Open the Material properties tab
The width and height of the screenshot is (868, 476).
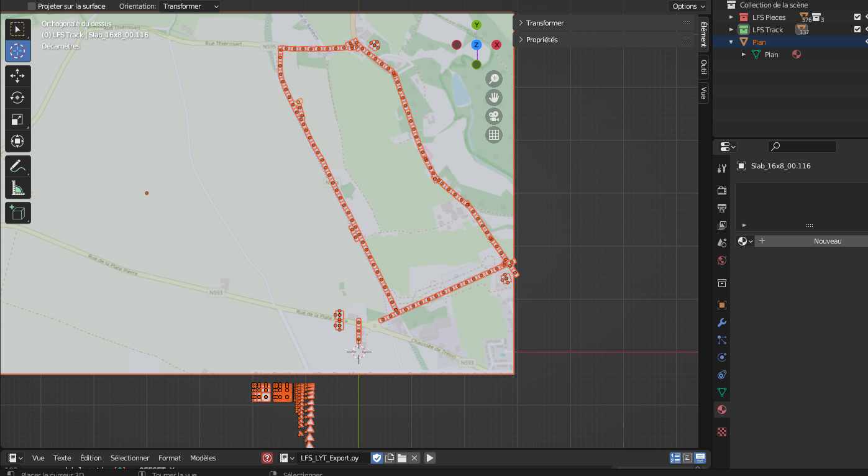click(722, 410)
